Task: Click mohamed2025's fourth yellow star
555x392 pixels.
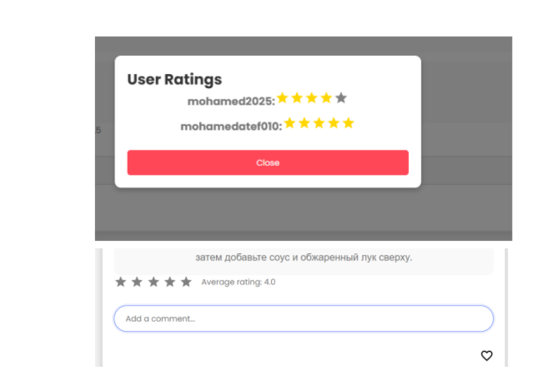Action: (x=326, y=98)
